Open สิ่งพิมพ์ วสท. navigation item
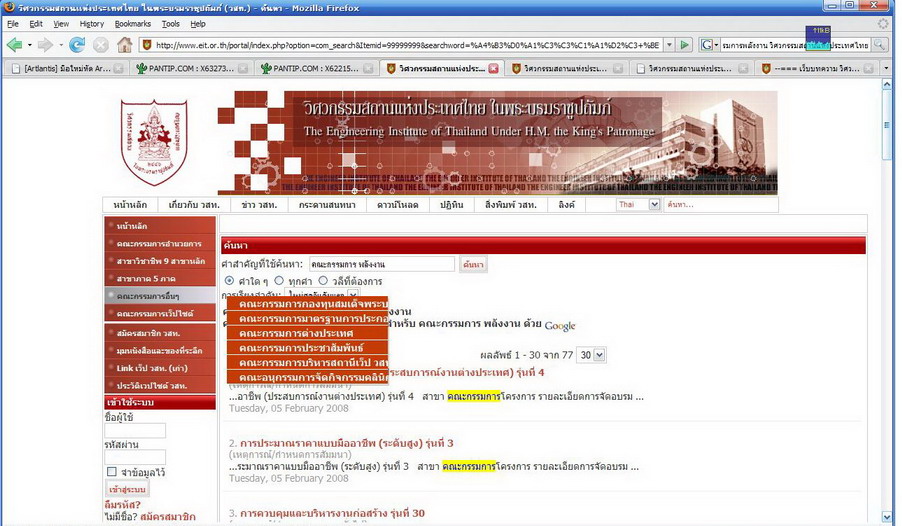The width and height of the screenshot is (902, 526). pos(511,204)
